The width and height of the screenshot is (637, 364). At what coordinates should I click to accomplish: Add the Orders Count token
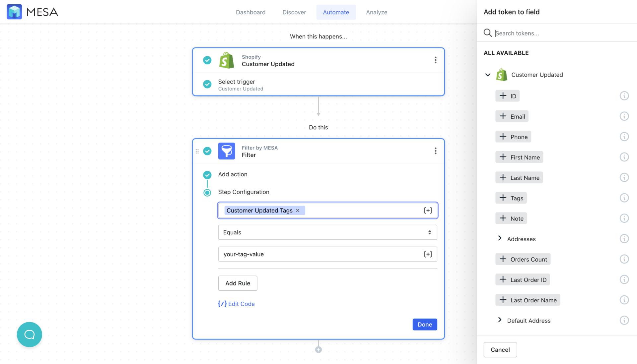tap(523, 259)
